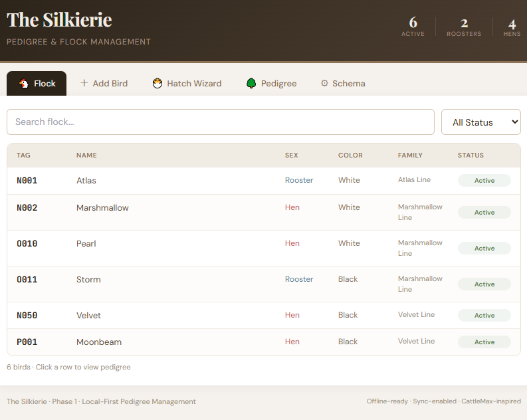Click Hen in the Marshmallow row
Viewport: 527px width, 420px height.
292,207
